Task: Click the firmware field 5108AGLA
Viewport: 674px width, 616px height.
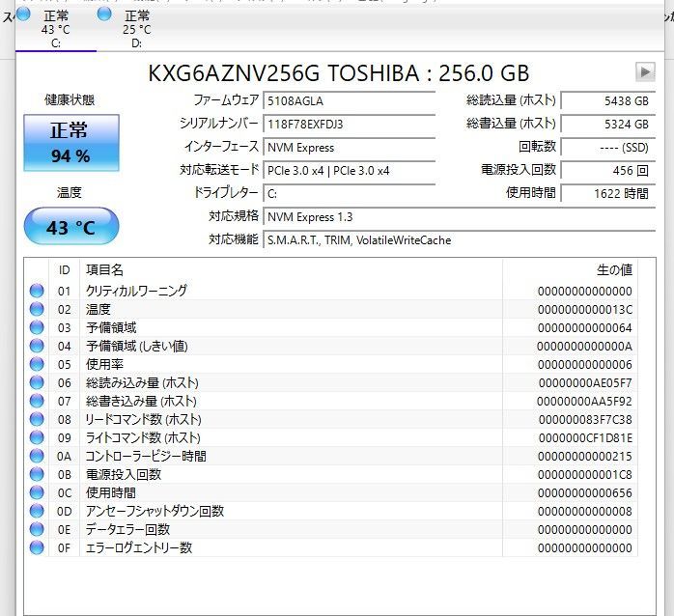Action: [x=349, y=101]
